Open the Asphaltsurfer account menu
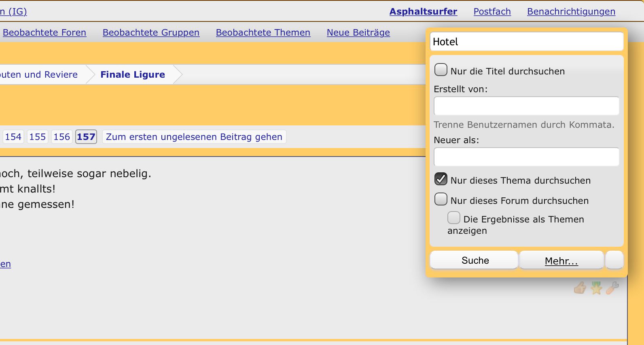Viewport: 644px width, 345px height. [x=423, y=12]
